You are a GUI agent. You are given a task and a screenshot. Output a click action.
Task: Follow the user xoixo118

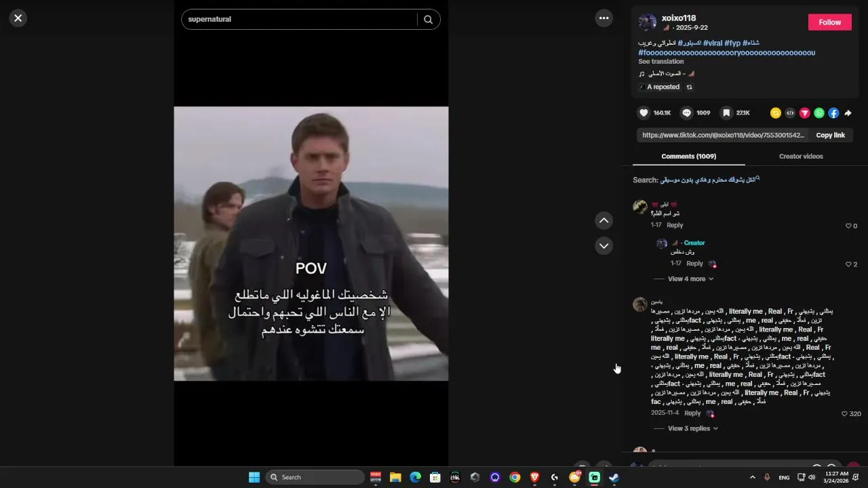tap(829, 22)
